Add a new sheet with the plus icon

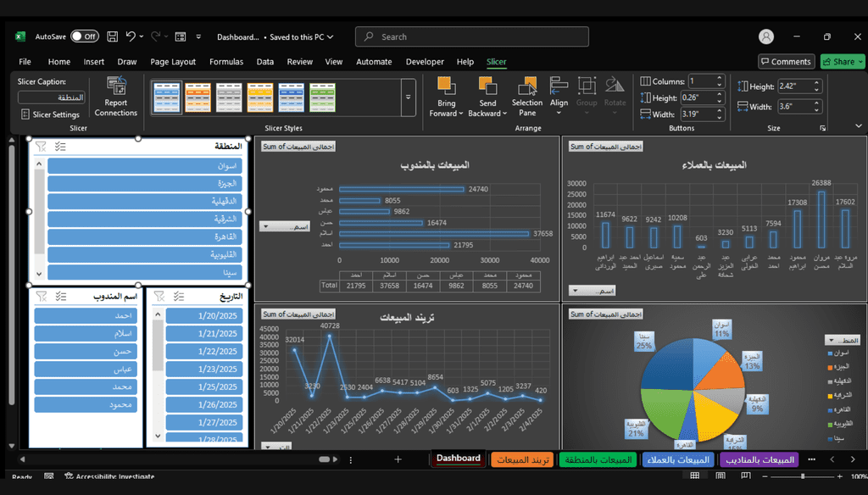point(398,459)
